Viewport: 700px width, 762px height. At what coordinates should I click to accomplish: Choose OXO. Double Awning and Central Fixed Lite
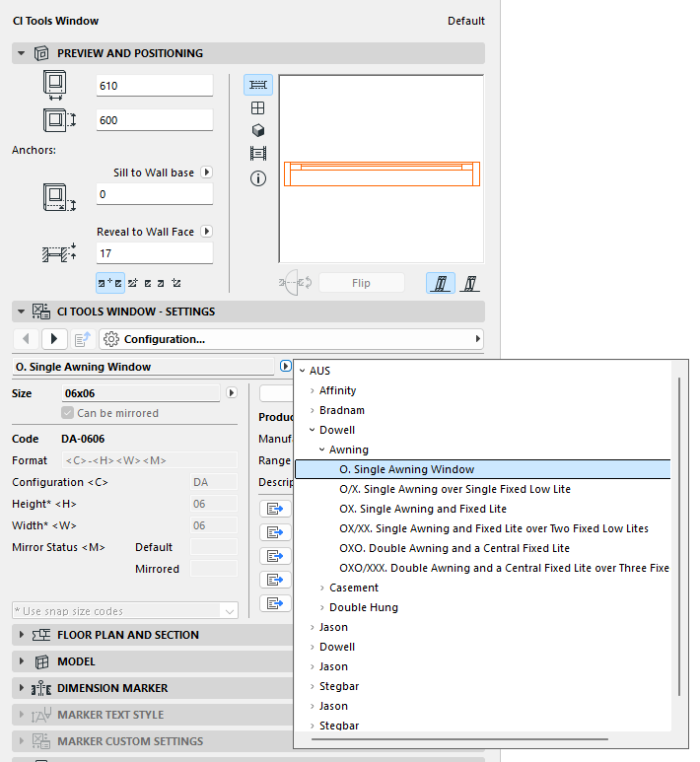[454, 548]
